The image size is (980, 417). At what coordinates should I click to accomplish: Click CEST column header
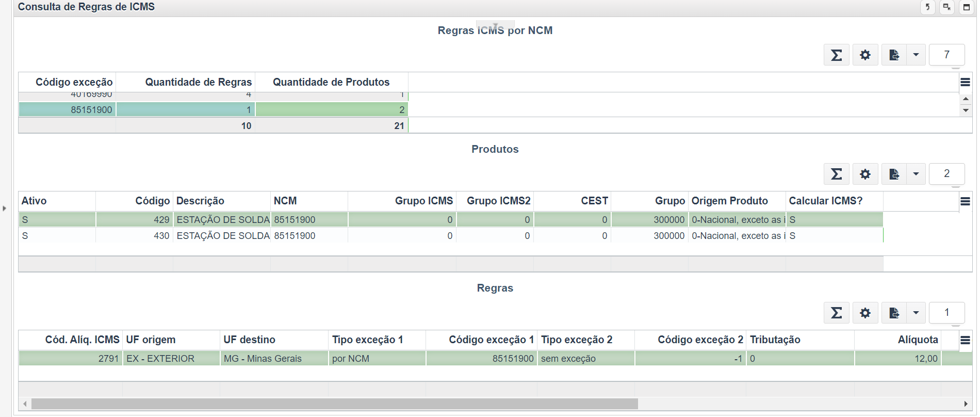573,201
